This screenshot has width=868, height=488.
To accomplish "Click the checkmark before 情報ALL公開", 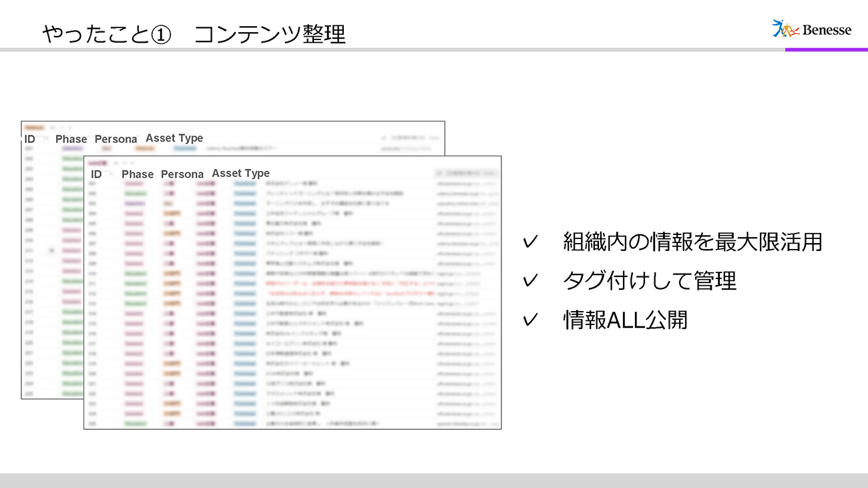I will [x=531, y=320].
